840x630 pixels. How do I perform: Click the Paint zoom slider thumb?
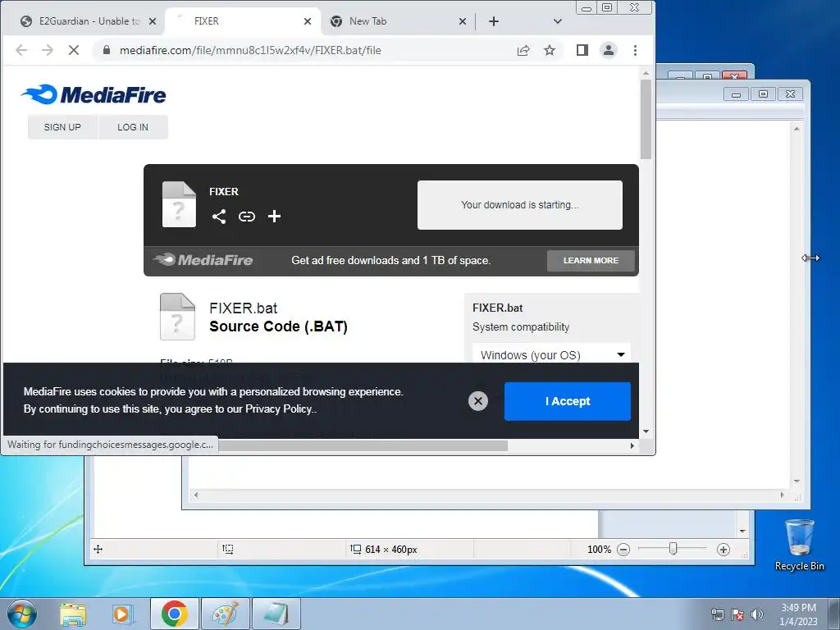click(x=673, y=549)
